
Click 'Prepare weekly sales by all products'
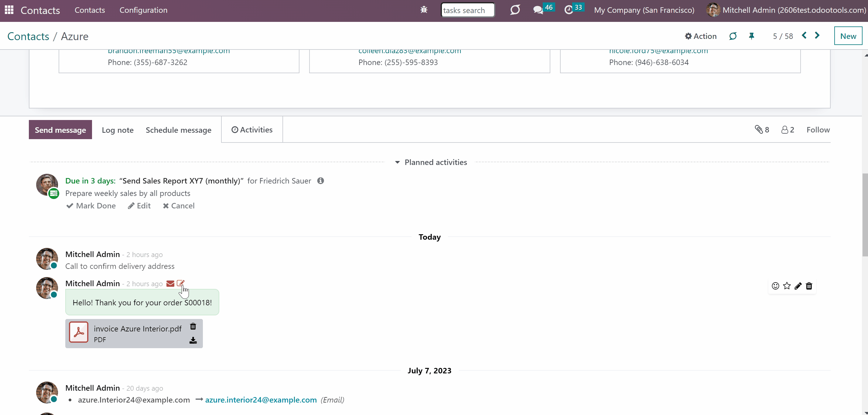click(x=128, y=193)
